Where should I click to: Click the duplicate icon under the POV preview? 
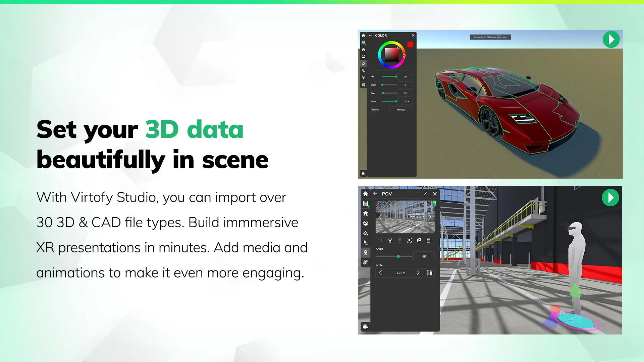[x=419, y=240]
